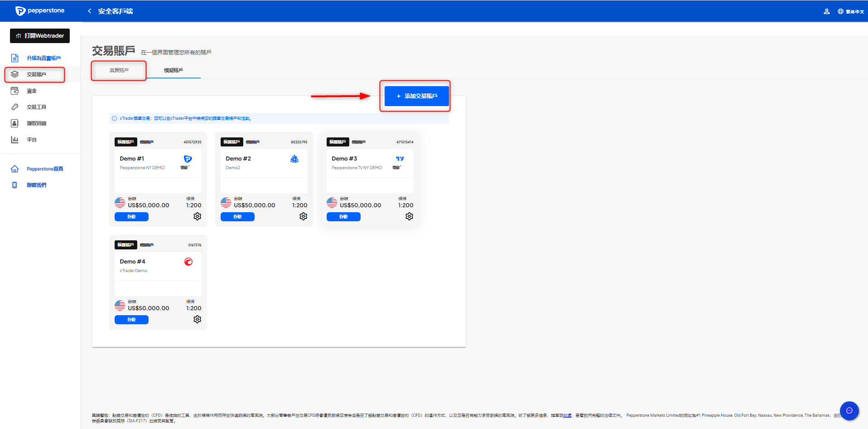This screenshot has width=868, height=429.
Task: Click the 添加交易賬戶 button
Action: [x=416, y=96]
